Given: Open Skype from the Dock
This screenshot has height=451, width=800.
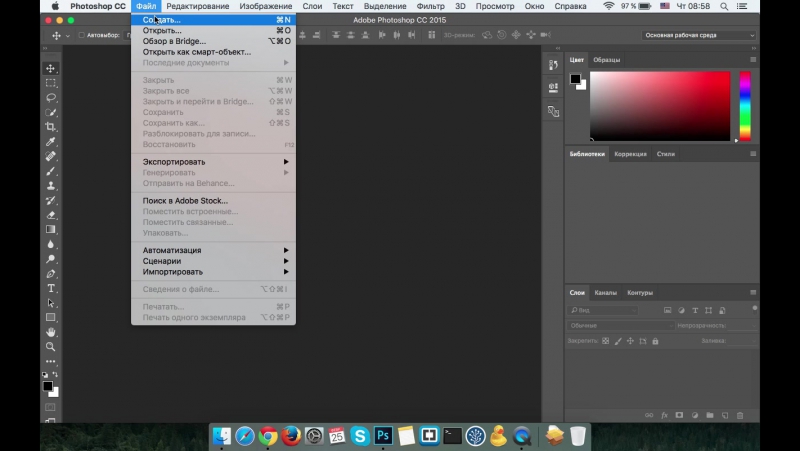Looking at the screenshot, I should 360,436.
